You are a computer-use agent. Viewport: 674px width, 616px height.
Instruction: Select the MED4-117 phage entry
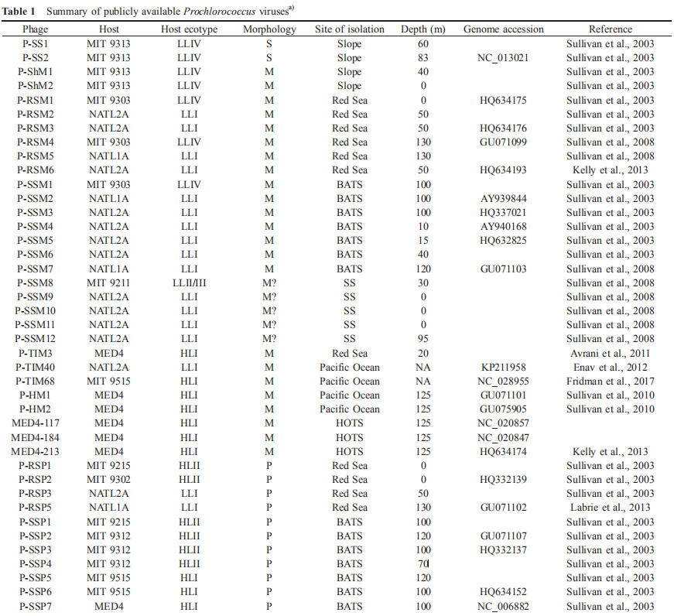(x=36, y=423)
